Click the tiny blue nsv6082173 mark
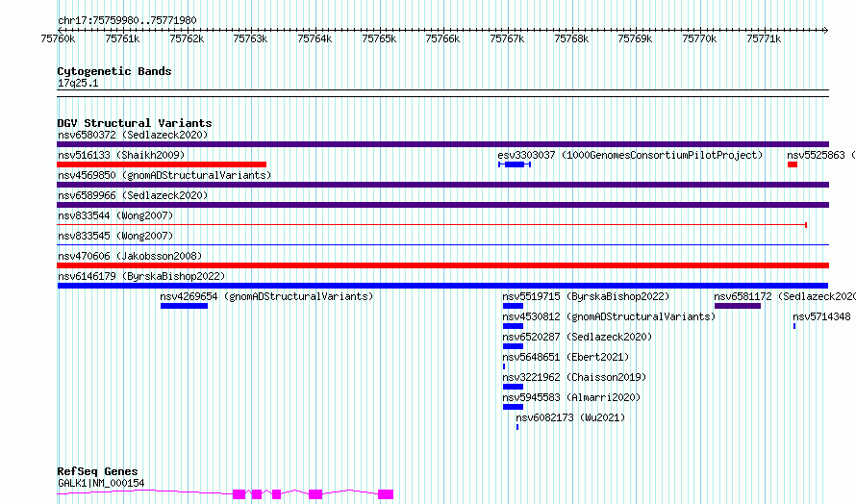 click(517, 427)
